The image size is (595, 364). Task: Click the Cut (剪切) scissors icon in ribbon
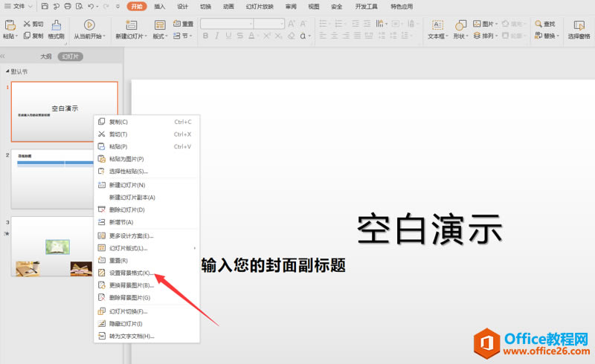click(x=28, y=24)
